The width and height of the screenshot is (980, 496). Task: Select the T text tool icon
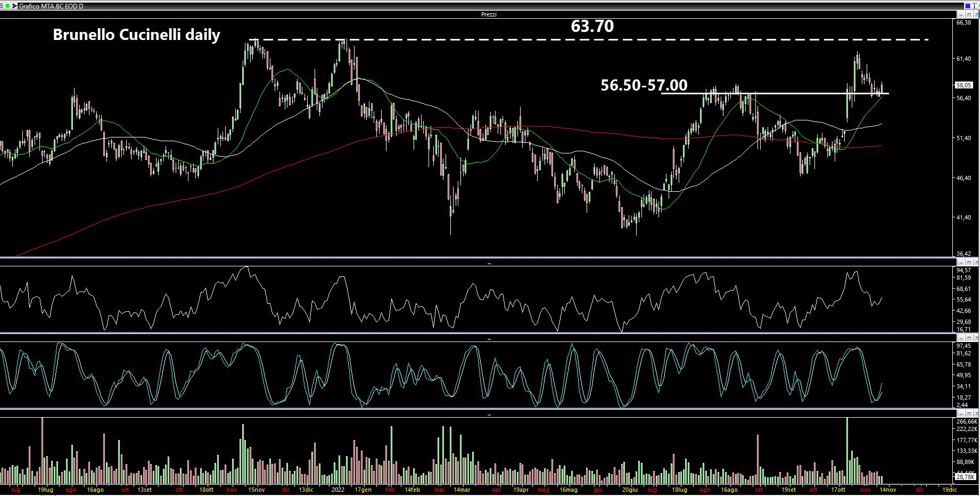point(975,6)
